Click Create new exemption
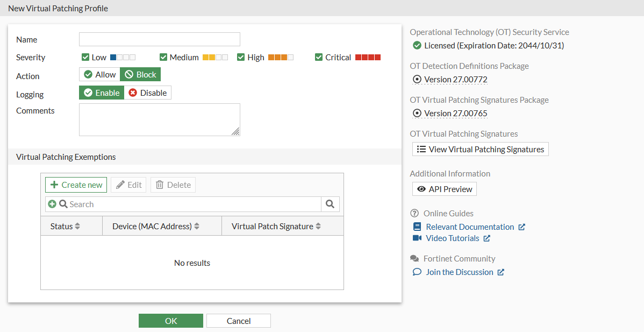 (x=76, y=185)
